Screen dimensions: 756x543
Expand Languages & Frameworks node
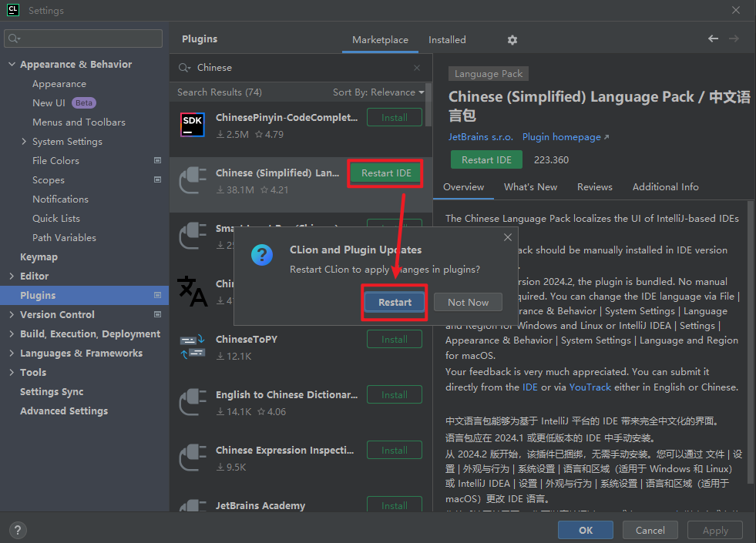[12, 354]
